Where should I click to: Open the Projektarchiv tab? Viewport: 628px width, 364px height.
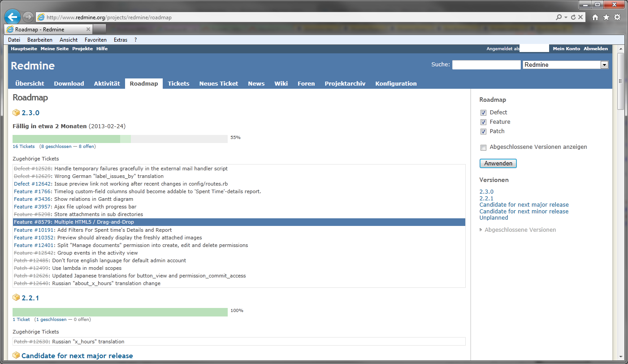pyautogui.click(x=345, y=83)
